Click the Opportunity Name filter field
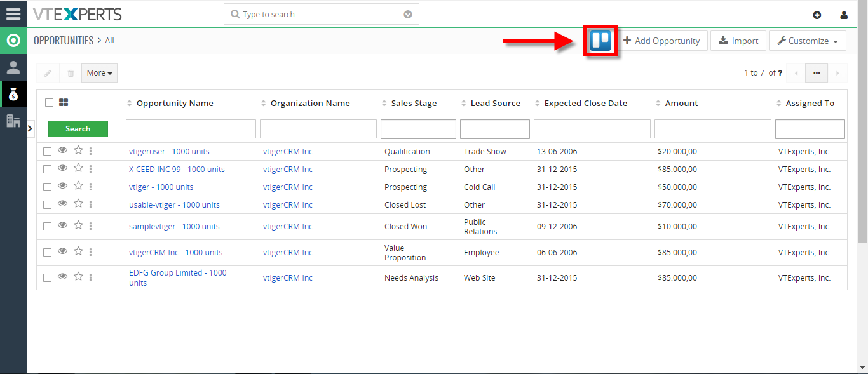868x374 pixels. [x=191, y=129]
